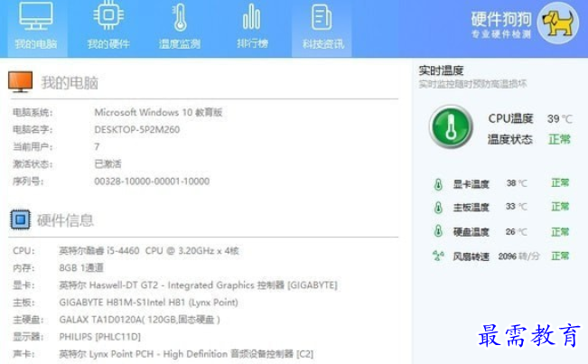Open the 温度监测 thermometer icon
Image resolution: width=588 pixels, height=364 pixels.
(x=180, y=17)
